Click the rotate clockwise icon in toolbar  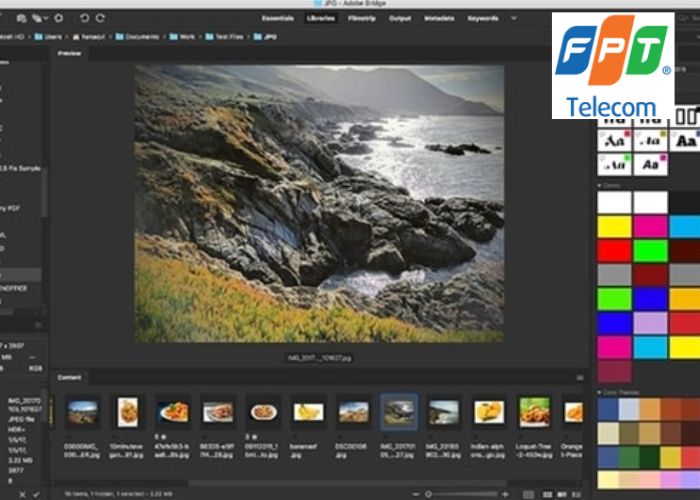click(99, 18)
